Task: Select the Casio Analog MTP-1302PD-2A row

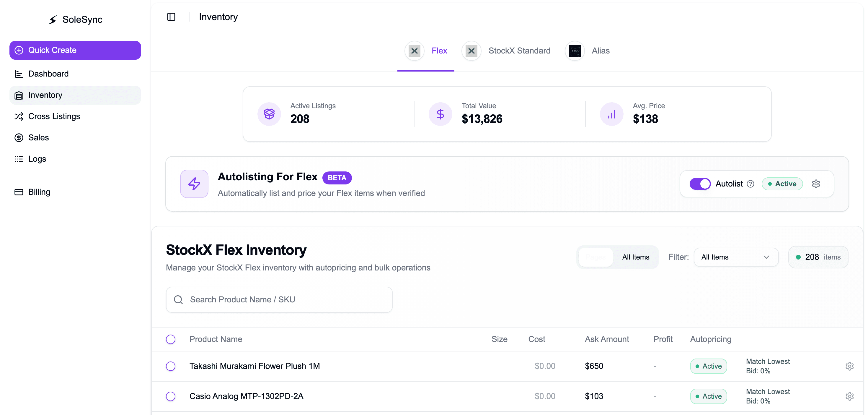Action: click(x=171, y=396)
